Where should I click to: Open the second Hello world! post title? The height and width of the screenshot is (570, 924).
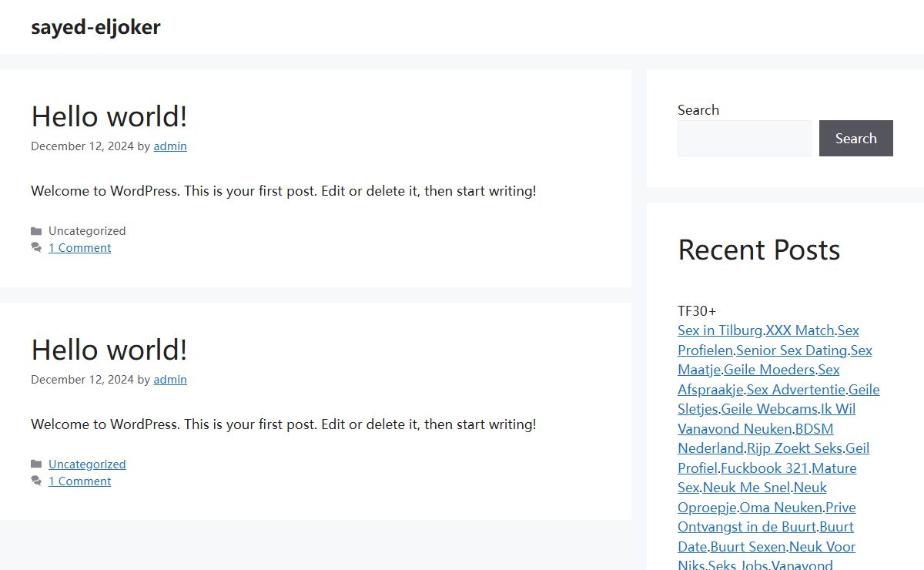tap(109, 350)
